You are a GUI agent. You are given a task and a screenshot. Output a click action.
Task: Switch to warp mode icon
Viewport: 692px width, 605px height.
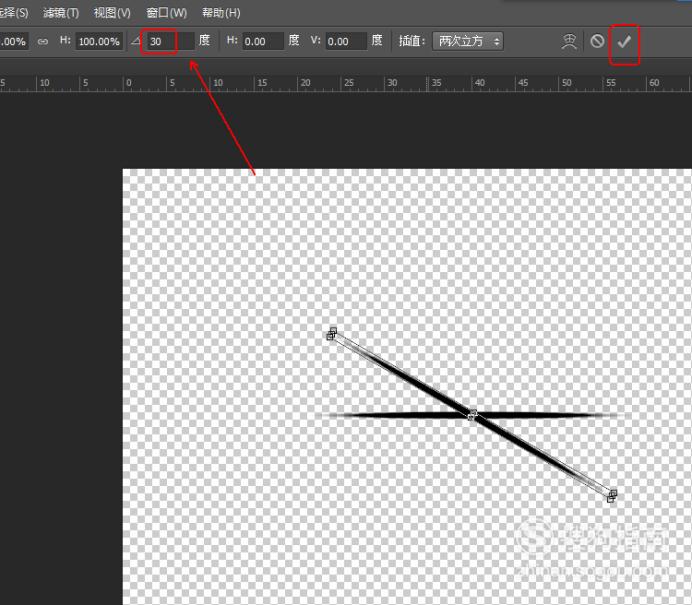point(569,41)
